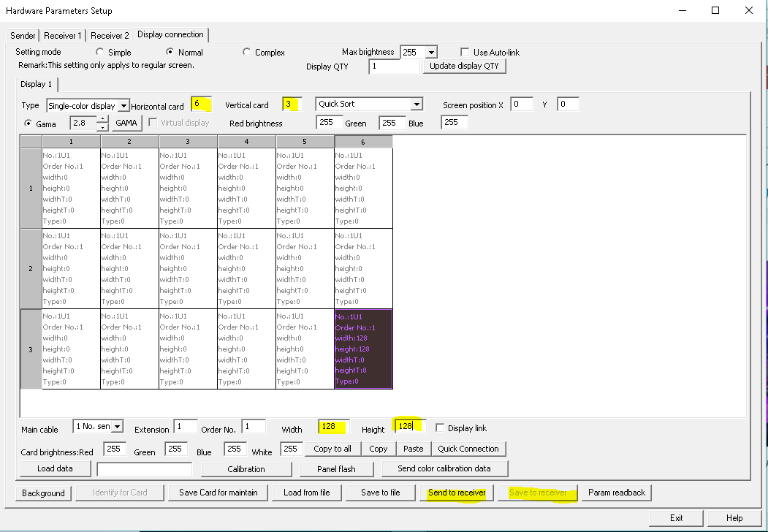Screen dimensions: 768x532
Task: Expand the Main cable dropdown
Action: [x=117, y=426]
